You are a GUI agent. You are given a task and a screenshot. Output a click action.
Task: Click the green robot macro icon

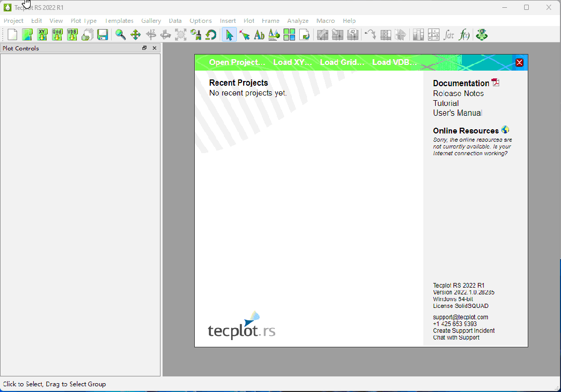tap(482, 35)
